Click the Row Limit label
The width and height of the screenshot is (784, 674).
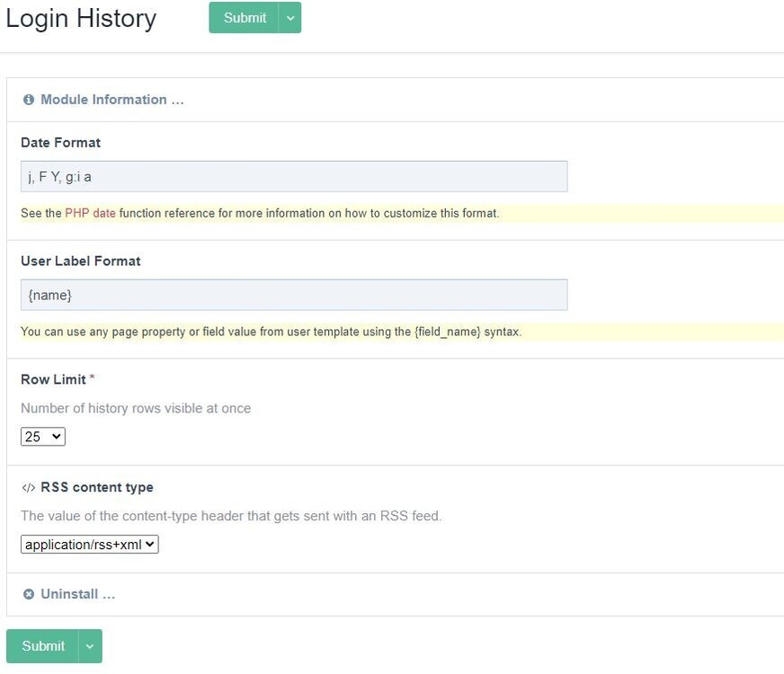click(x=53, y=379)
